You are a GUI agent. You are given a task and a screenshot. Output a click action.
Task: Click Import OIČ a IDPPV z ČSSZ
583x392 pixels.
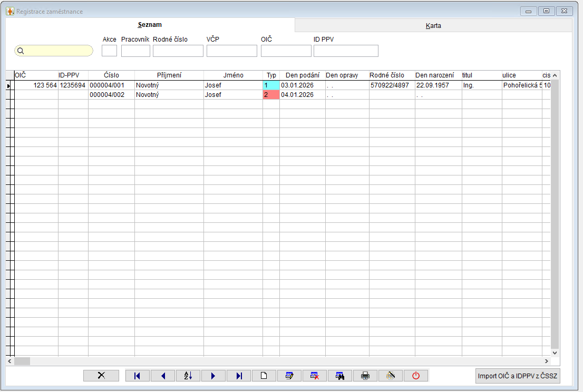pyautogui.click(x=518, y=376)
